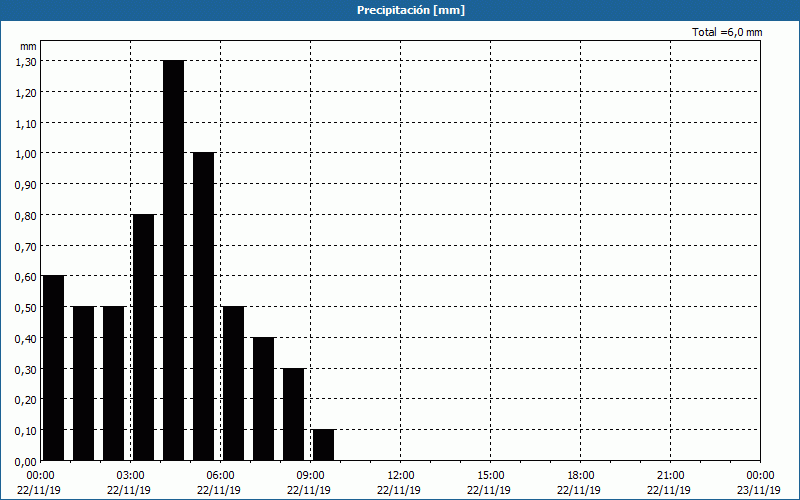The width and height of the screenshot is (800, 500).
Task: Click the 21:00 time label
Action: [x=670, y=476]
